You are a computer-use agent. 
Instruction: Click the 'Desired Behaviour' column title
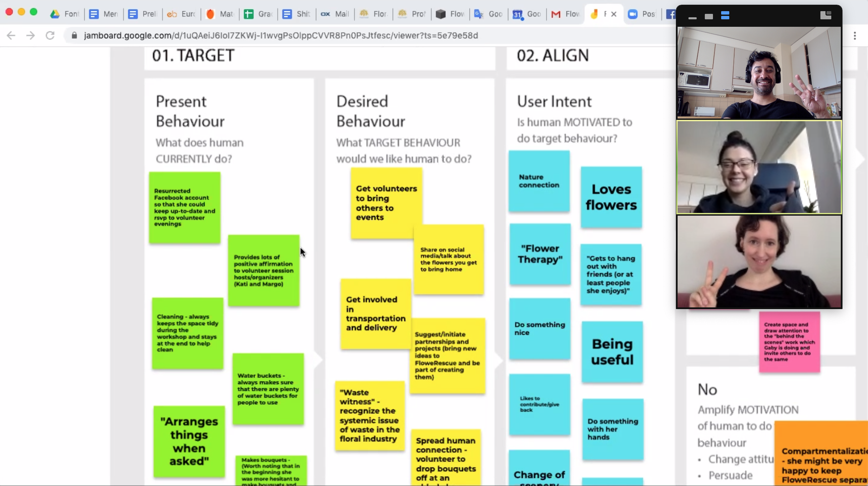(371, 111)
